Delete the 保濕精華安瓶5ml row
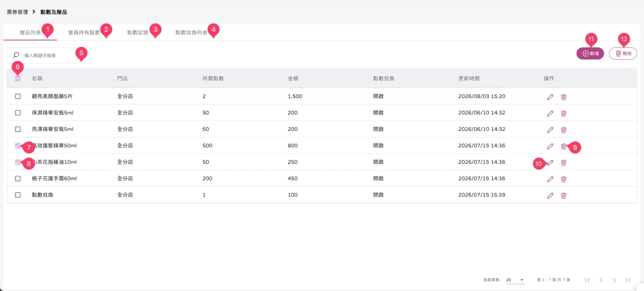This screenshot has width=644, height=291. (563, 113)
